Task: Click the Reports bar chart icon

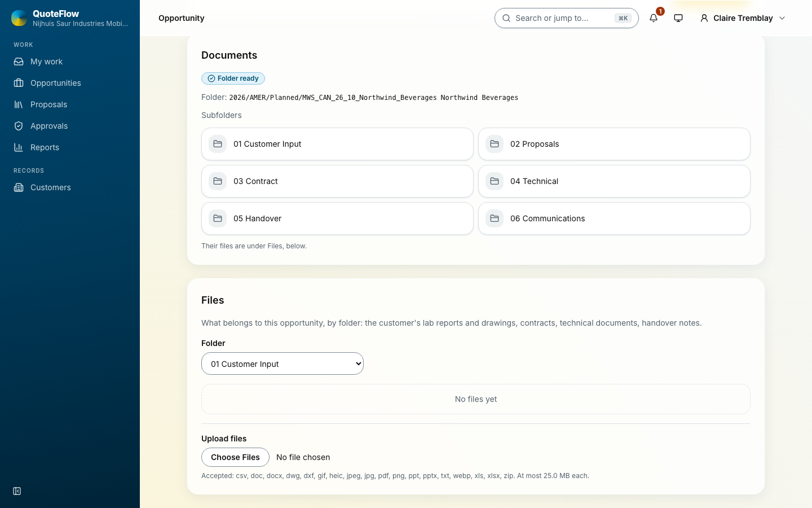Action: 19,147
